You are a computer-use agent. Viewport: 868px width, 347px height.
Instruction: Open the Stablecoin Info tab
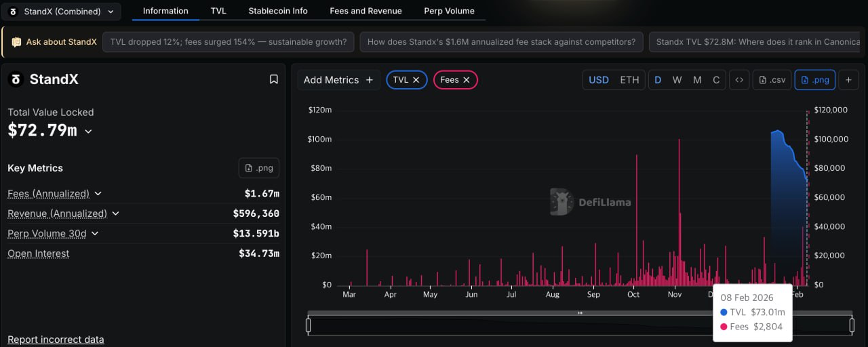tap(277, 11)
